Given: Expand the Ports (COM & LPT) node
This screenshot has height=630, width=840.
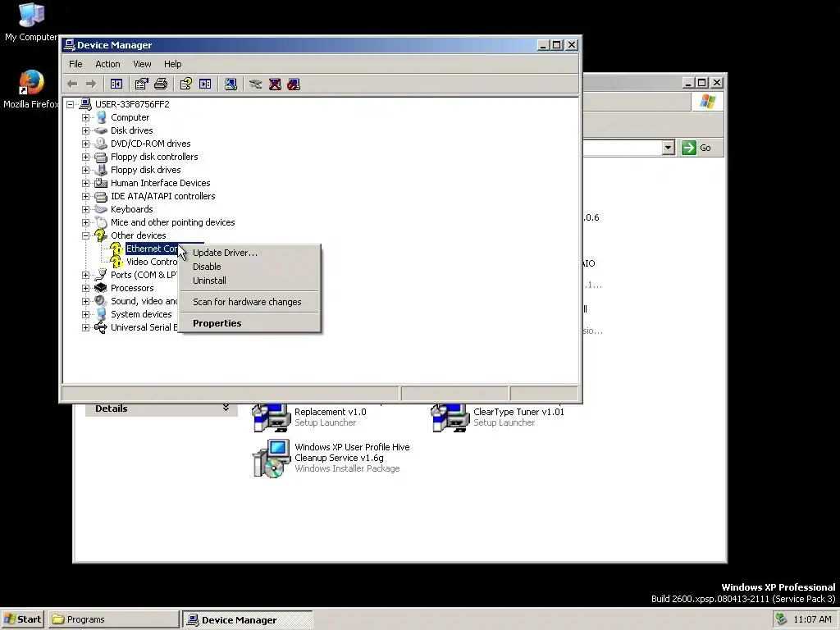Looking at the screenshot, I should (x=85, y=275).
